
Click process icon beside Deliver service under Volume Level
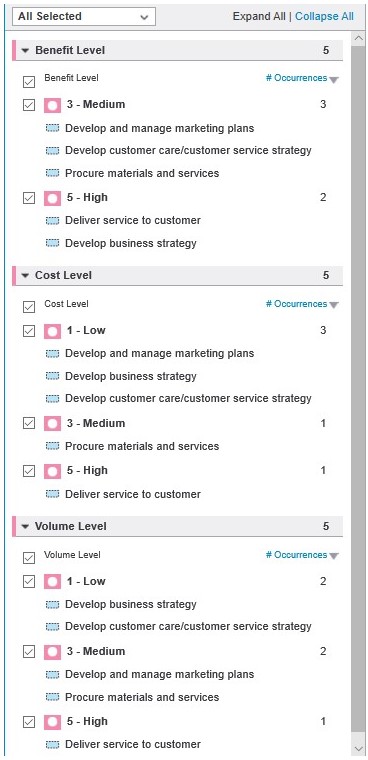pos(52,744)
